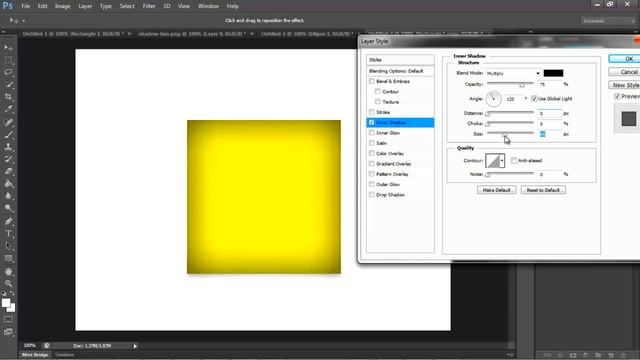Open the Contour picker dropdown arrow
This screenshot has height=360, width=640.
pos(502,160)
